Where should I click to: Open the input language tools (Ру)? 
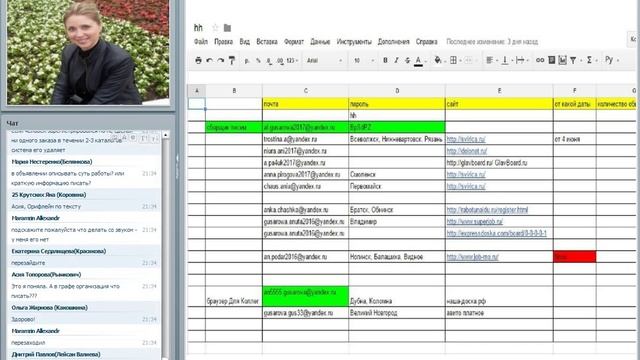point(609,60)
